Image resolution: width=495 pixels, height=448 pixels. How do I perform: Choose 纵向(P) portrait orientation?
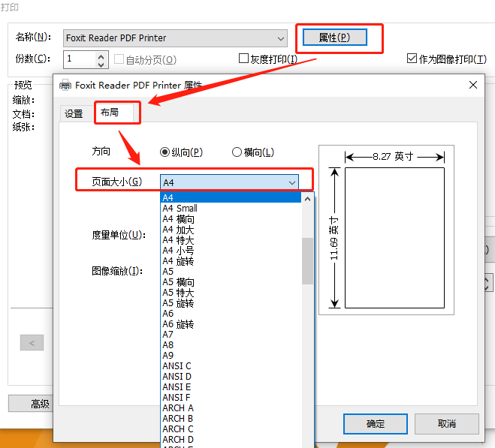tap(164, 152)
